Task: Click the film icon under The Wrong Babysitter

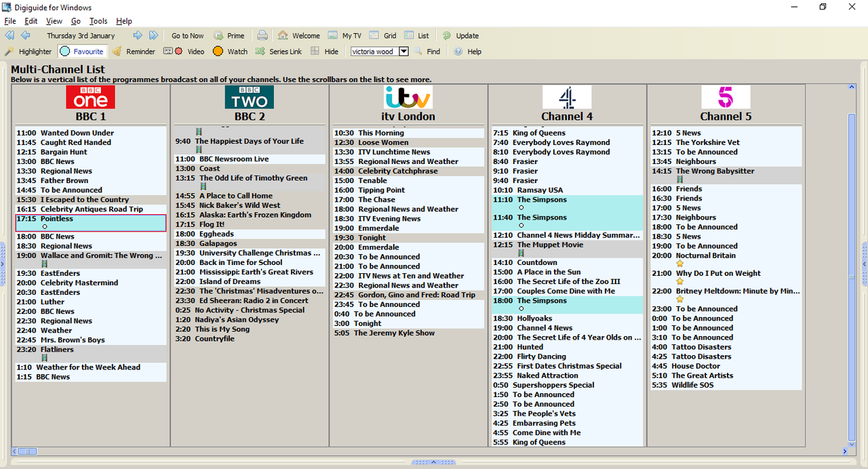Action: click(680, 180)
